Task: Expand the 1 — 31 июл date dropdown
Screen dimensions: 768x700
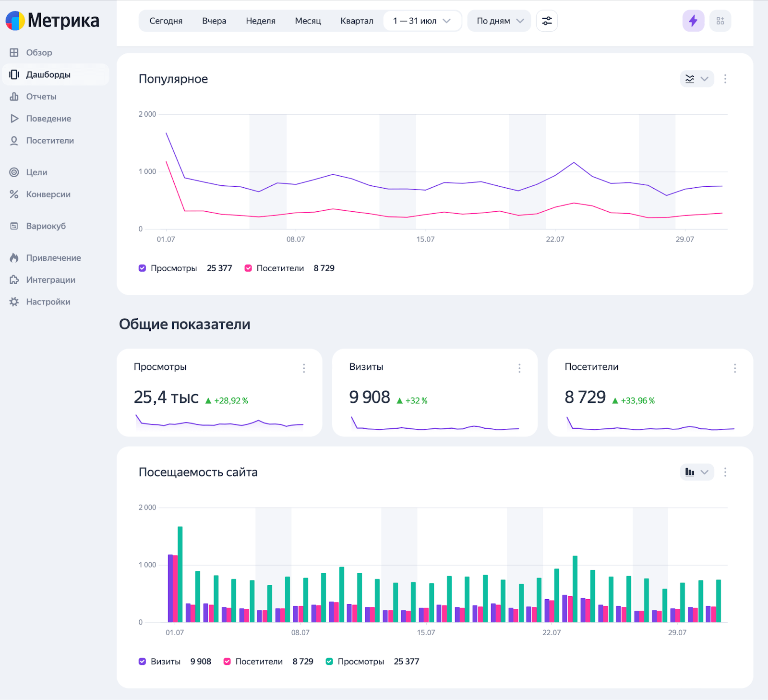Action: (422, 21)
